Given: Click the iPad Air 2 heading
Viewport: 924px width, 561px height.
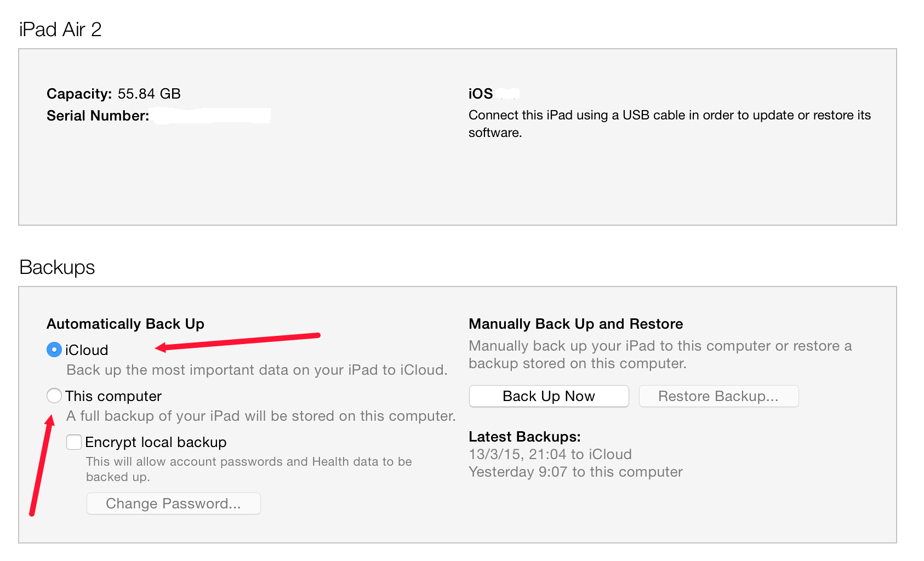Looking at the screenshot, I should click(60, 30).
